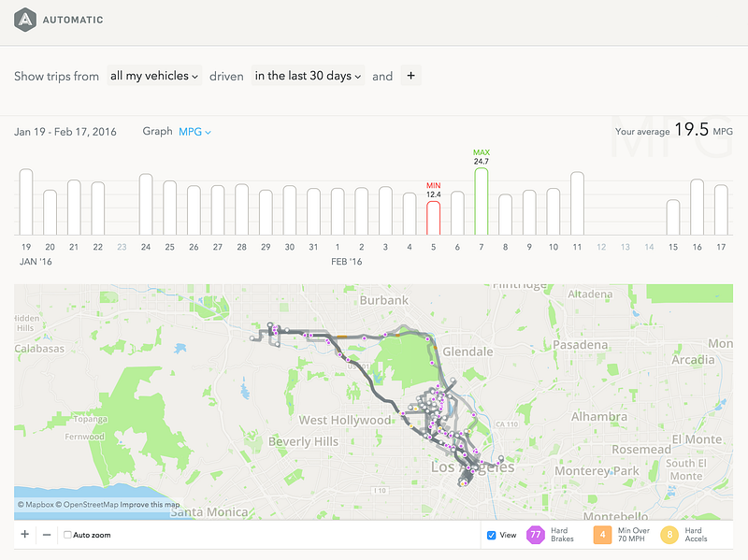Open the in the last 30 days dropdown
The height and width of the screenshot is (560, 748).
point(308,76)
